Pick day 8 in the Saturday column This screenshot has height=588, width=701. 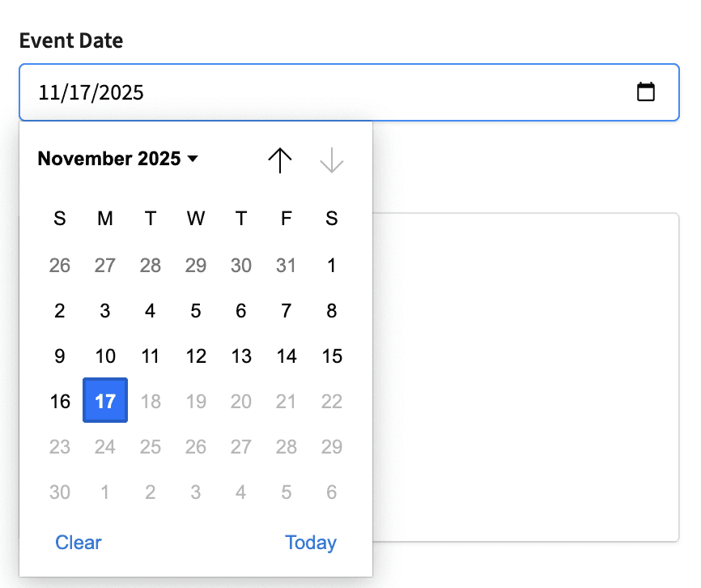[x=332, y=310]
